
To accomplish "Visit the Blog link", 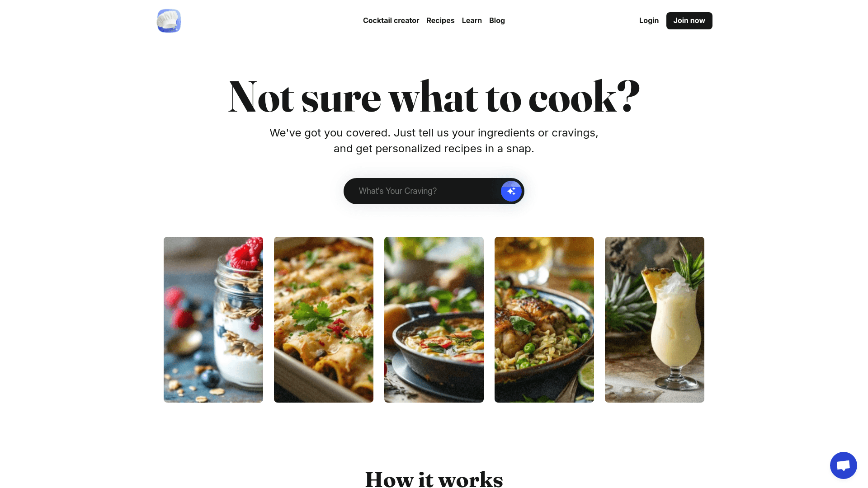I will point(497,21).
